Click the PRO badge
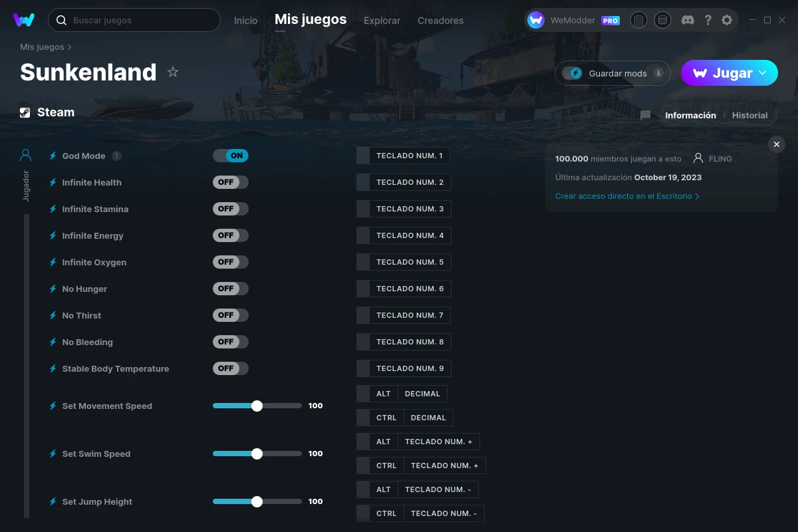798x532 pixels. [610, 21]
